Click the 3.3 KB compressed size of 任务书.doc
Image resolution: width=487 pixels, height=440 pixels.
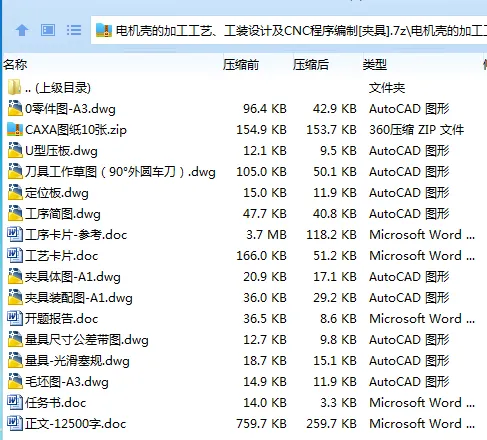338,403
